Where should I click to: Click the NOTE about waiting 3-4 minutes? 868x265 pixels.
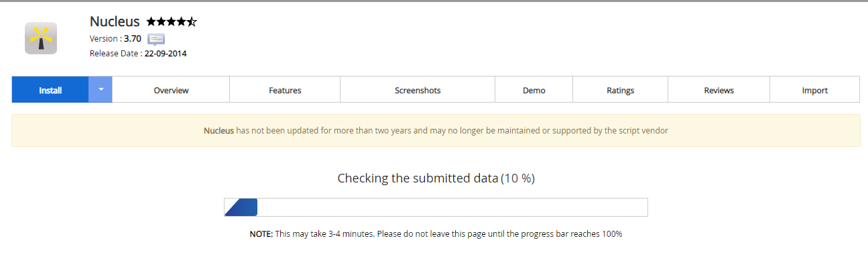pyautogui.click(x=436, y=234)
